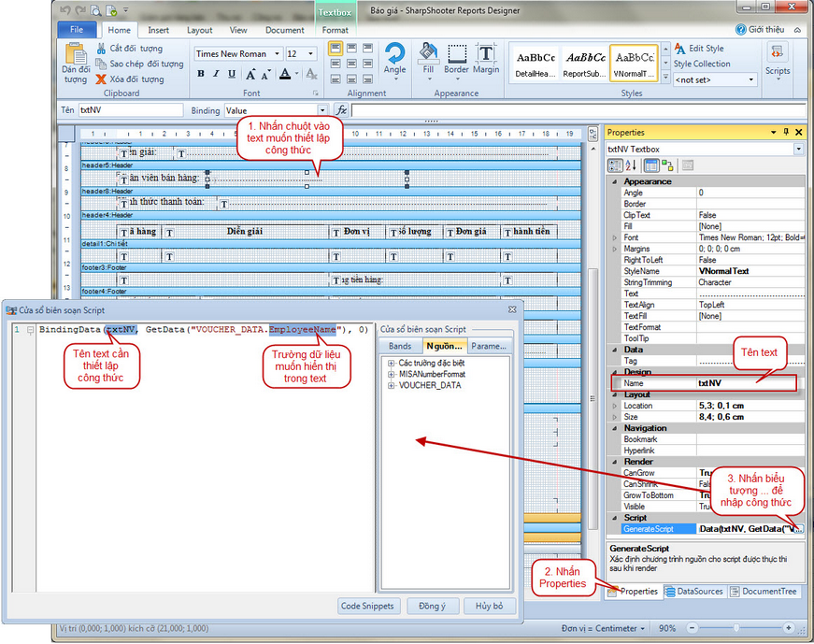
Task: Switch to the Format ribbon tab
Action: (335, 30)
